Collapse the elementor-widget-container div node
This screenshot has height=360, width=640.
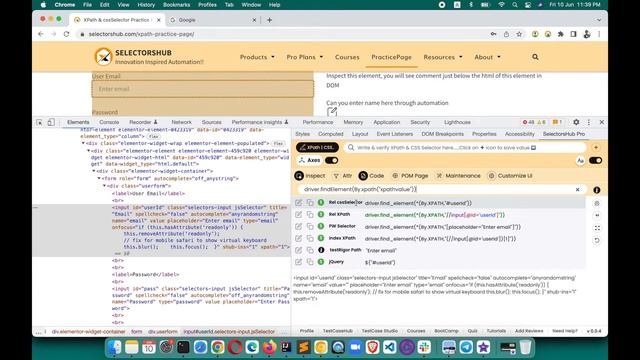[93, 171]
